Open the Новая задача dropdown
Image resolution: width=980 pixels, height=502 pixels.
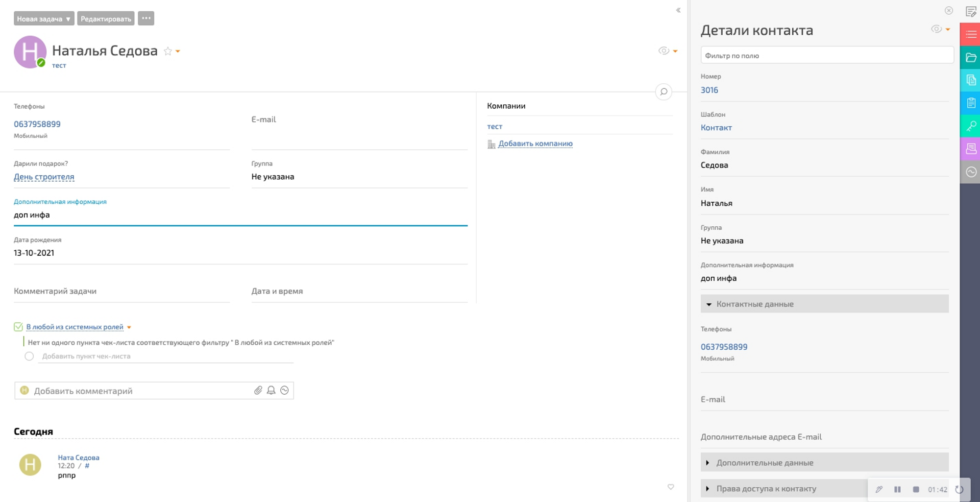click(44, 19)
